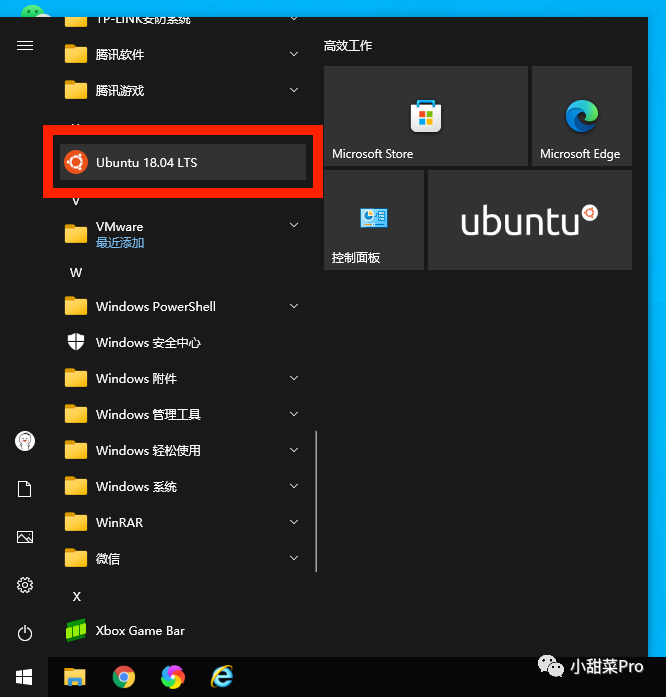Click the Windows 管理工具 label
Viewport: 666px width, 697px height.
[148, 415]
